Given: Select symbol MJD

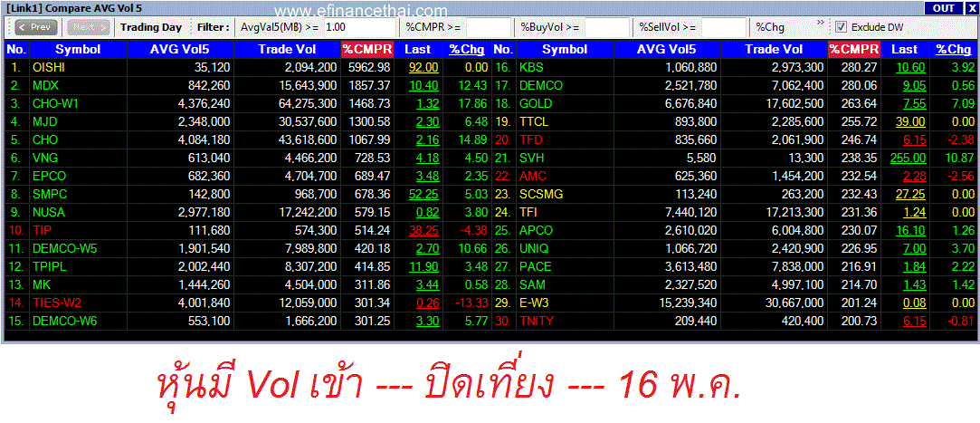Looking at the screenshot, I should tap(44, 122).
